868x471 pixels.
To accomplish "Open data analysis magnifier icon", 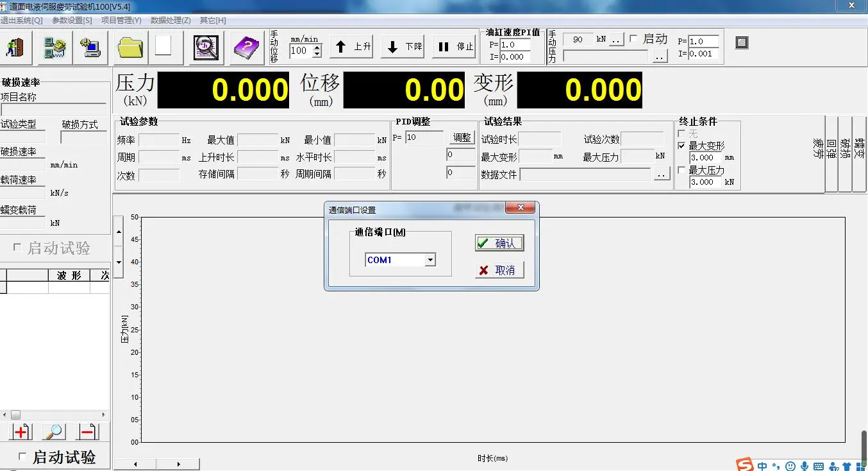I will [206, 47].
